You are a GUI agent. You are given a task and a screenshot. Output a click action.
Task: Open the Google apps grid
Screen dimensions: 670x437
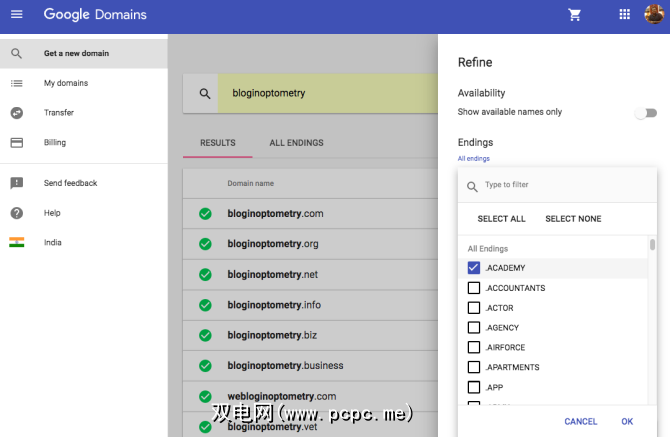pos(624,15)
